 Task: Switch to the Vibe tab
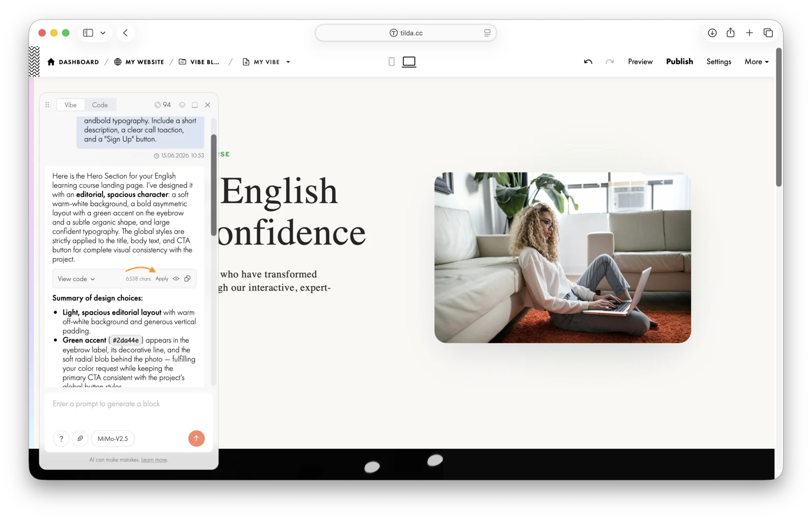71,105
